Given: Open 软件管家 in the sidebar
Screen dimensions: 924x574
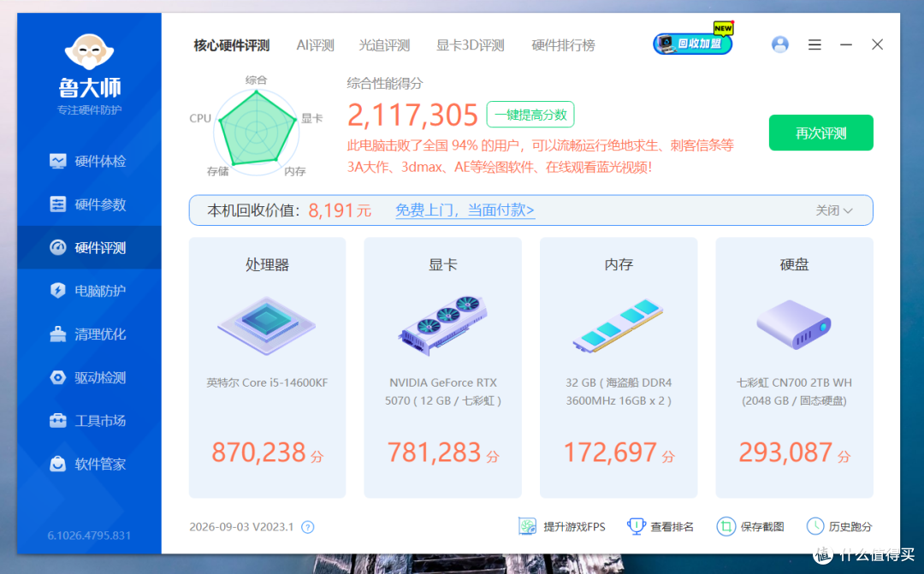Looking at the screenshot, I should pos(88,464).
